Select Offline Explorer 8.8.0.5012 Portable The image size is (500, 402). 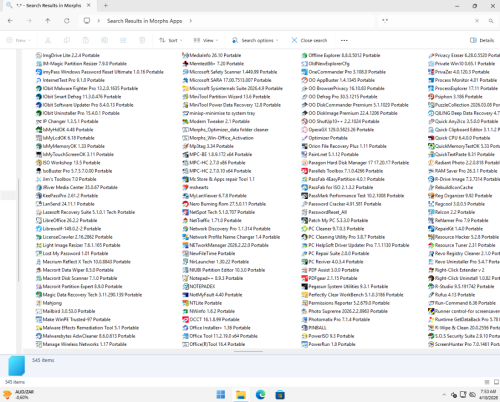click(341, 55)
